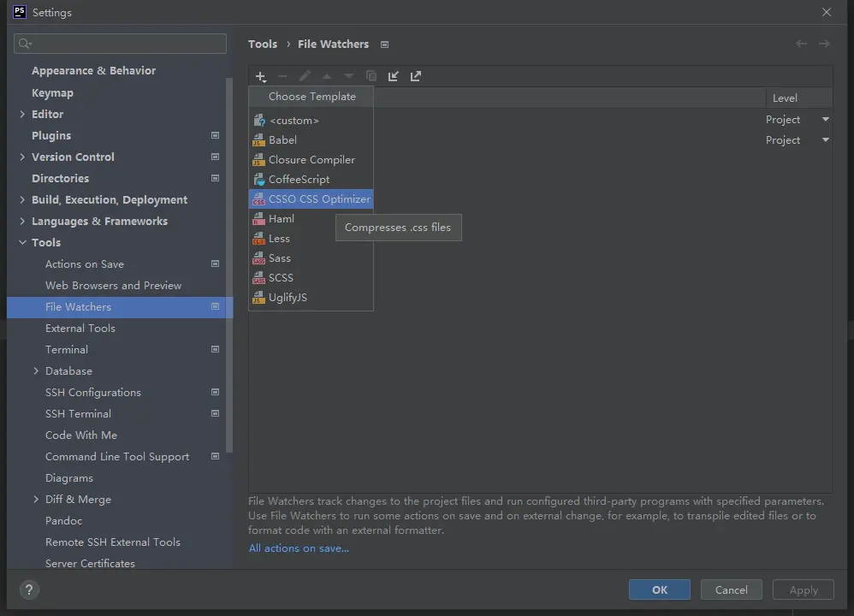Click the project-settings icon on SSH Terminal row

click(215, 413)
